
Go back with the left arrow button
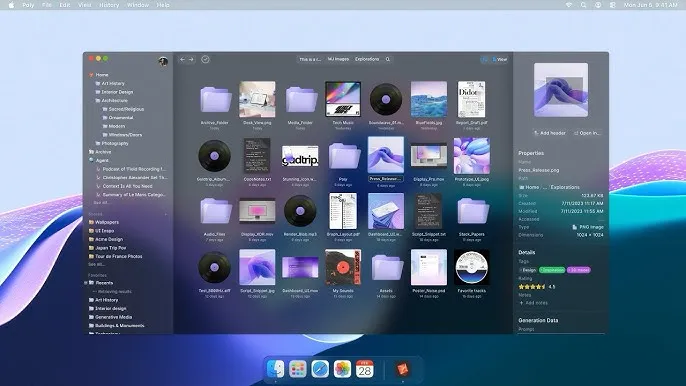click(x=182, y=59)
